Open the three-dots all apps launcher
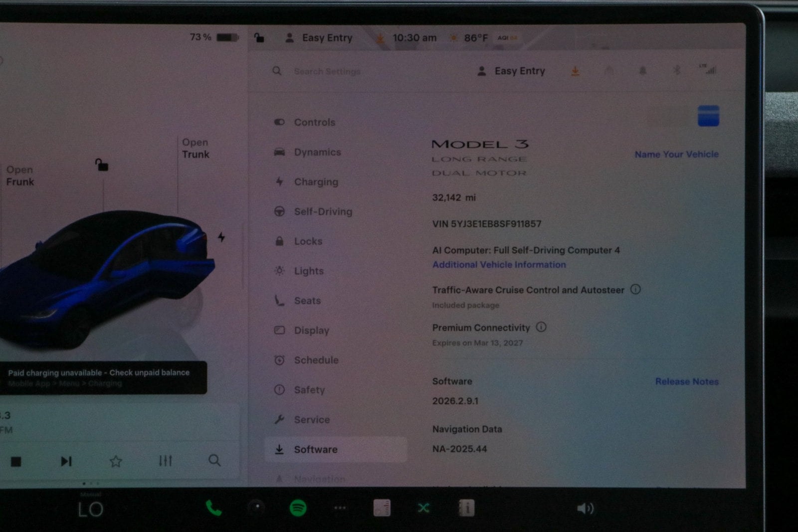 point(340,508)
